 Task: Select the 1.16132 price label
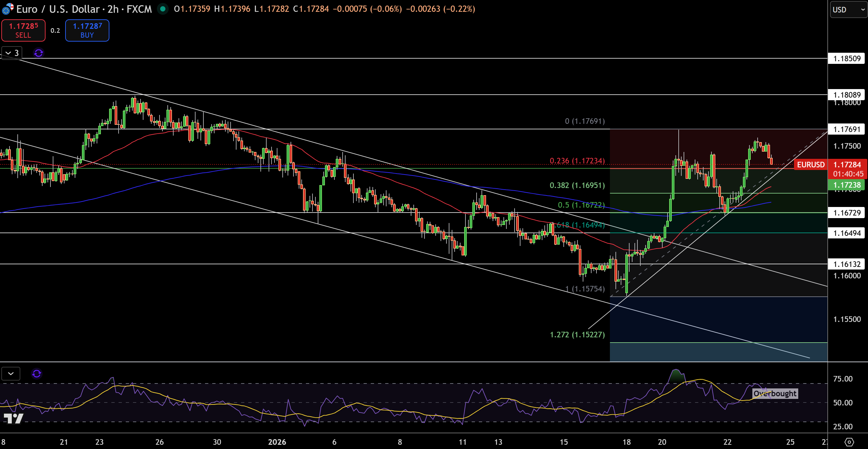point(846,264)
